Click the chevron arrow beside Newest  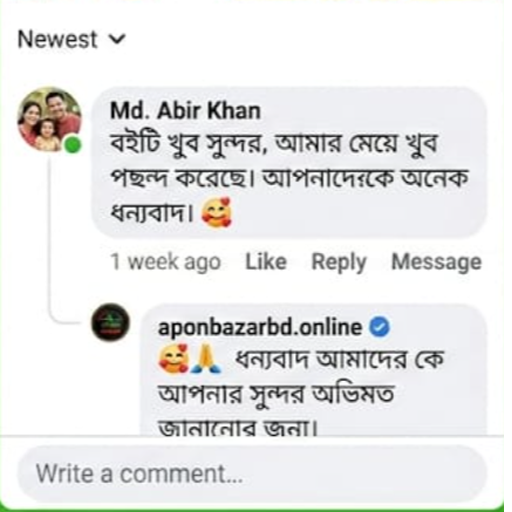(x=118, y=39)
